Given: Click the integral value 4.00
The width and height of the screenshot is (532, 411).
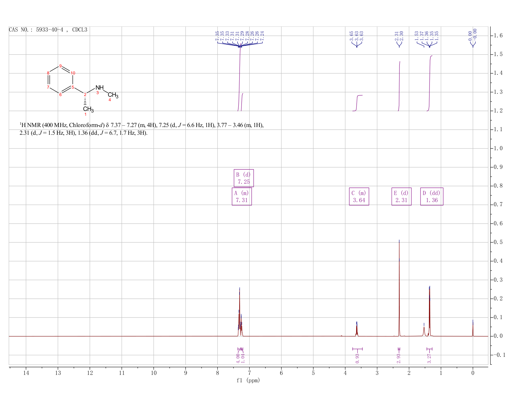Looking at the screenshot, I should (x=238, y=358).
